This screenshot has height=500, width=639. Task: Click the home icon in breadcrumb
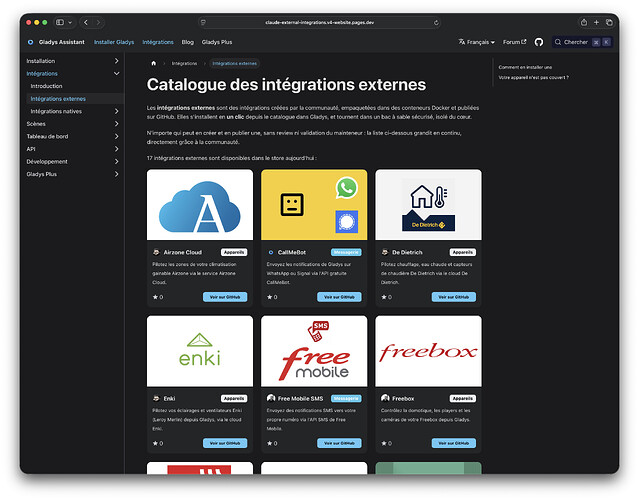(x=154, y=63)
